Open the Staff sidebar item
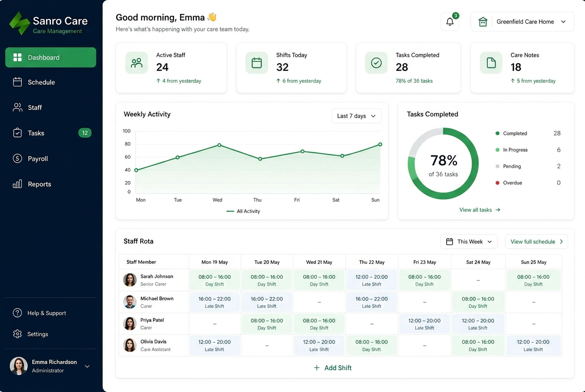The width and height of the screenshot is (585, 392). click(50, 108)
